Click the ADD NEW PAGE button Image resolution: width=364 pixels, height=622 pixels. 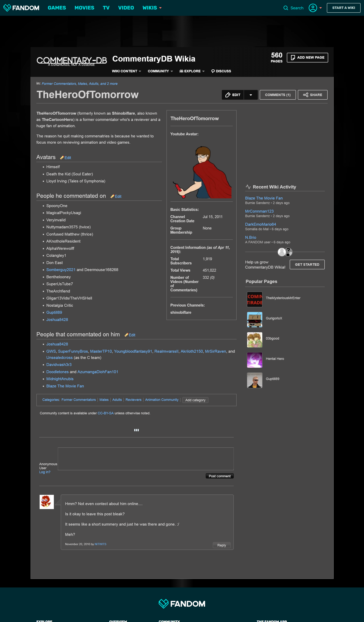pos(307,58)
